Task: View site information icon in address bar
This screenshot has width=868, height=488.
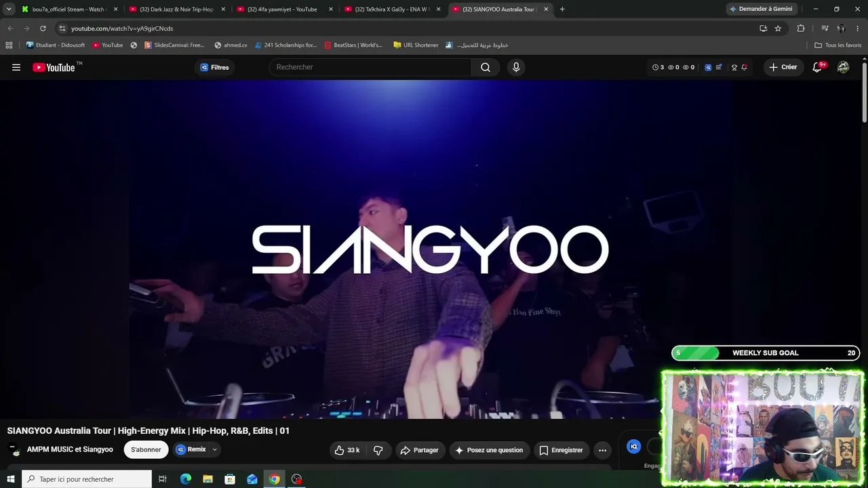Action: pyautogui.click(x=62, y=28)
